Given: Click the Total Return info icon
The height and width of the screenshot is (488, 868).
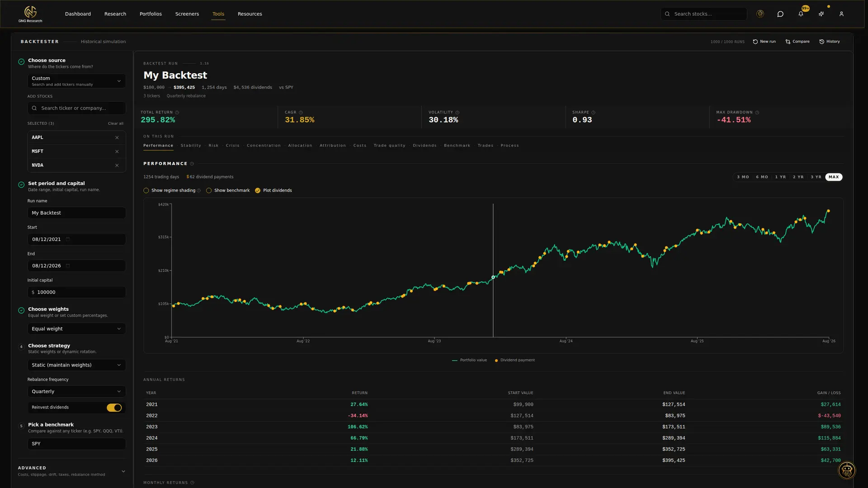Looking at the screenshot, I should pos(177,113).
